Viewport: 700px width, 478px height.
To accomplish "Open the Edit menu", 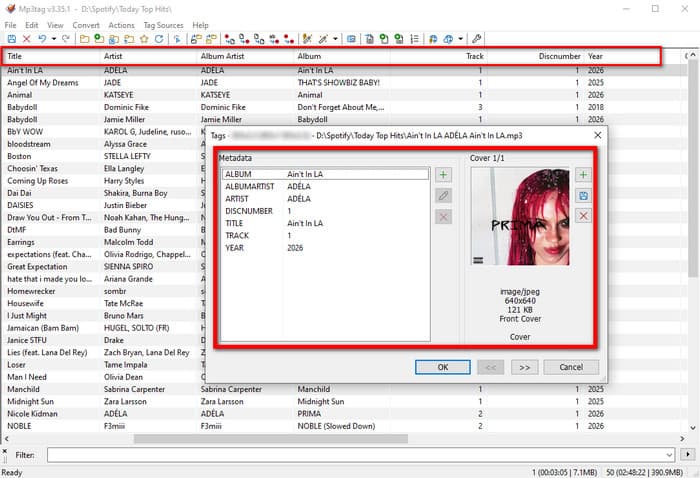I will coord(31,25).
